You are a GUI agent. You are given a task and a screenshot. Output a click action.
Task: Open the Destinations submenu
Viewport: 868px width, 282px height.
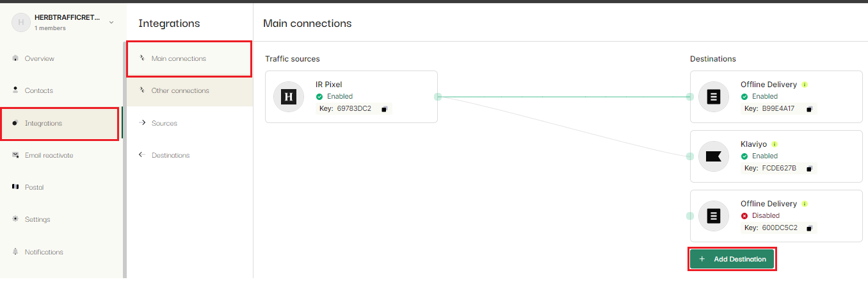pyautogui.click(x=170, y=155)
